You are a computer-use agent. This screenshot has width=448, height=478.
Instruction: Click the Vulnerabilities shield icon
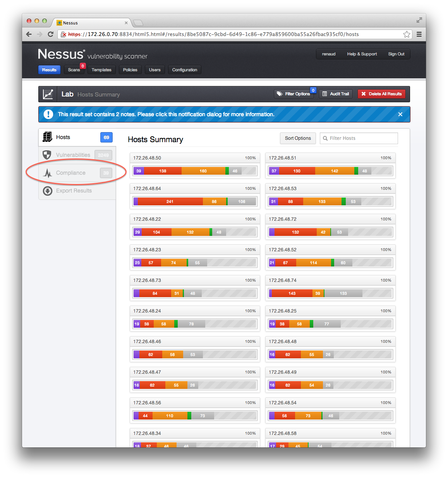pos(47,155)
